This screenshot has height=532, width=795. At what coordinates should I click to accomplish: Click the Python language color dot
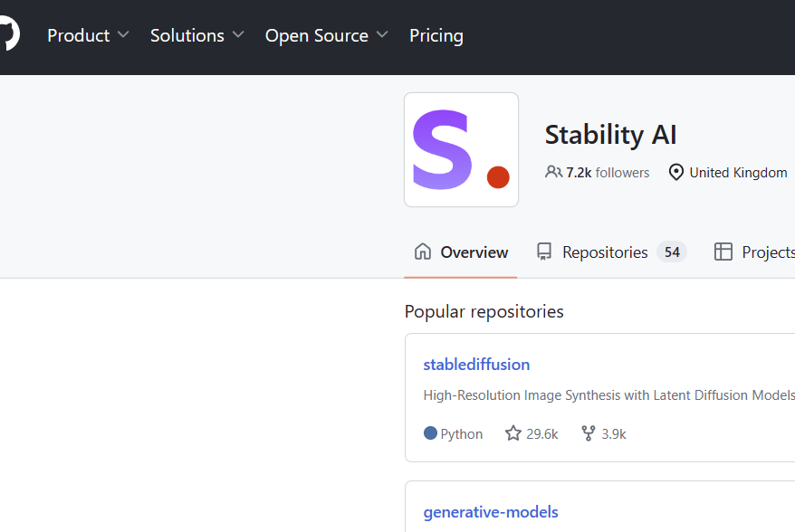pyautogui.click(x=430, y=433)
